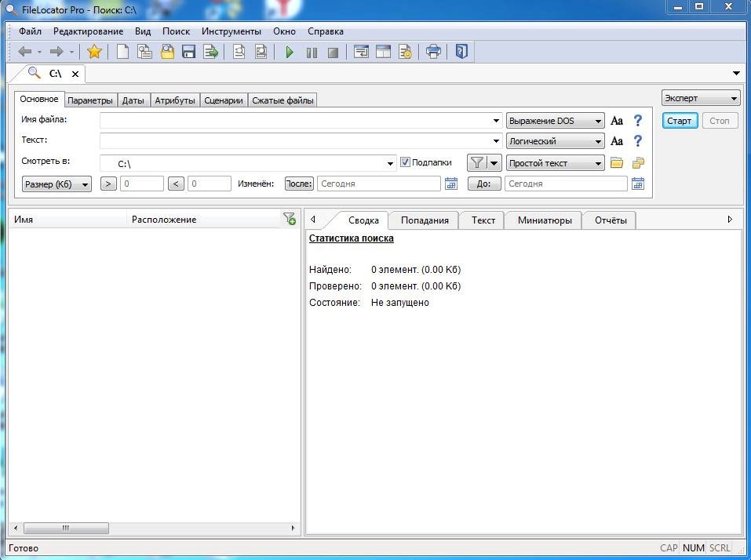The width and height of the screenshot is (751, 560).
Task: Open the Справка menu
Action: point(325,31)
